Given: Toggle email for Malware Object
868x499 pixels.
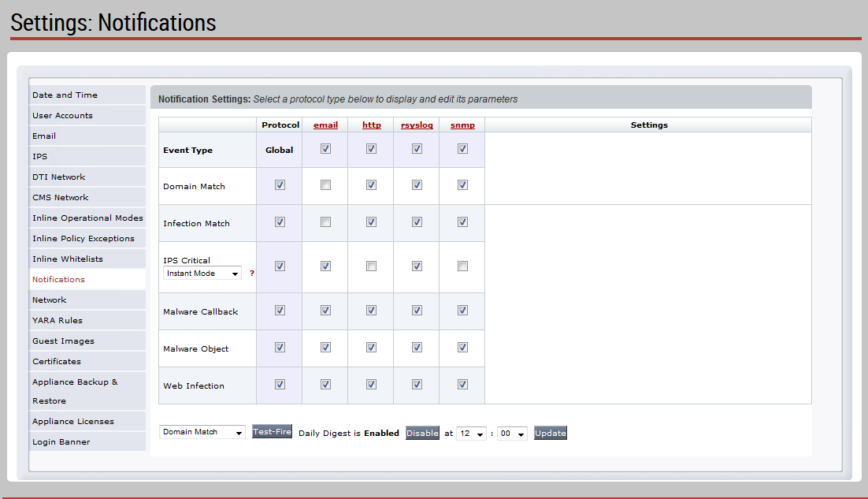Looking at the screenshot, I should coord(325,348).
